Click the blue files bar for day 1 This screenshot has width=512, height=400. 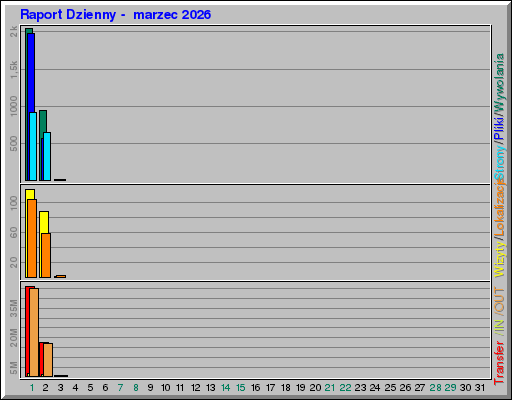tap(32, 72)
